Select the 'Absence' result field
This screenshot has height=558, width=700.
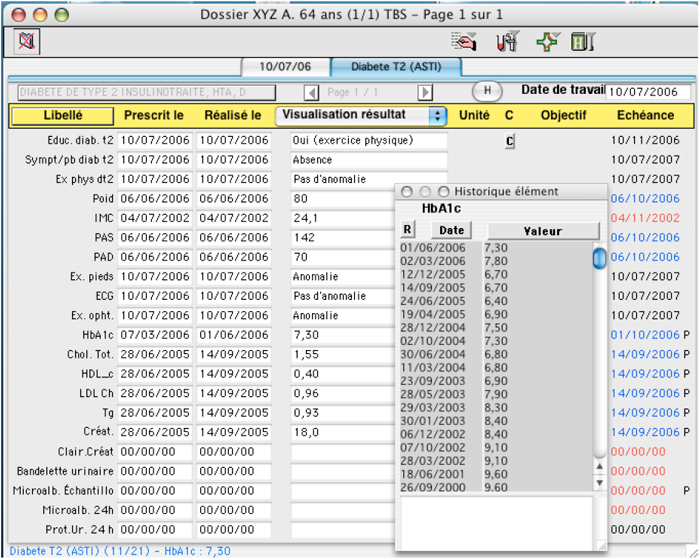(369, 160)
